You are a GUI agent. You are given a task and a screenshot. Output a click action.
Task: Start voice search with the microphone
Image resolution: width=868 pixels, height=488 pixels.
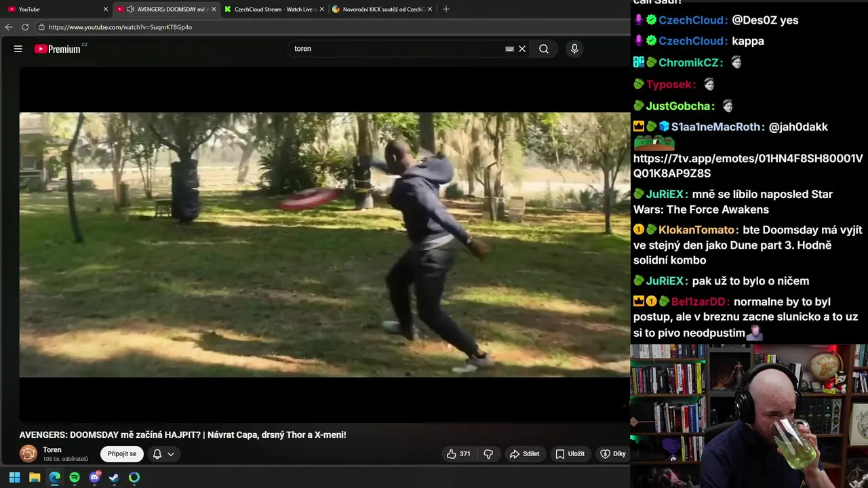coord(574,49)
